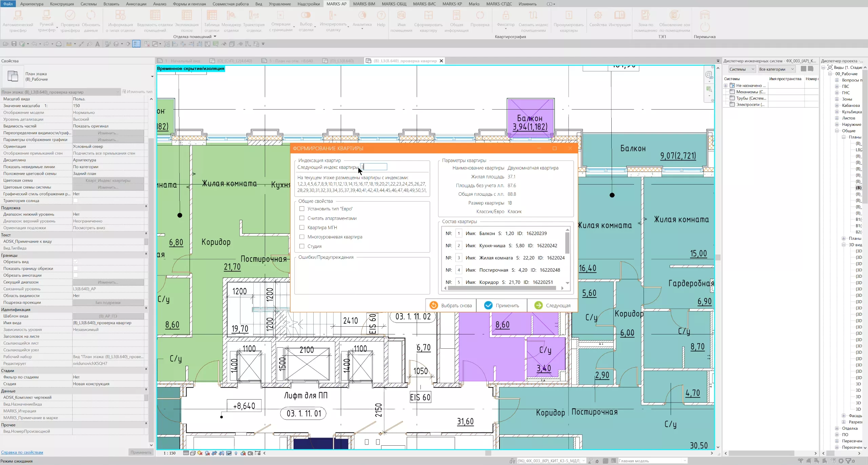The width and height of the screenshot is (868, 465).
Task: Click the Пронумеровать квартиры icon
Action: (x=569, y=16)
